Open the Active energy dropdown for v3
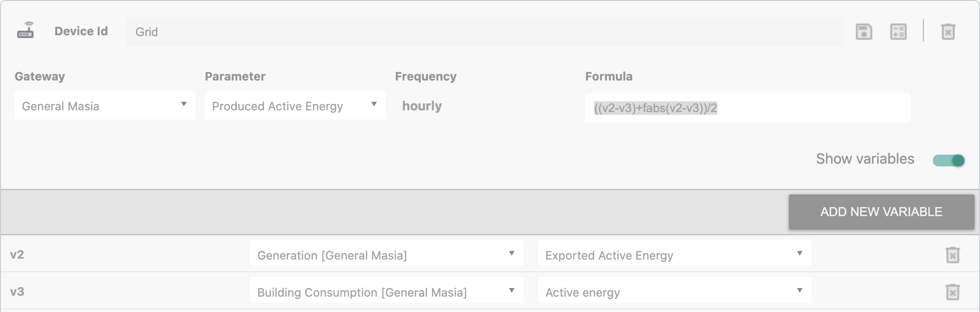 (x=675, y=290)
